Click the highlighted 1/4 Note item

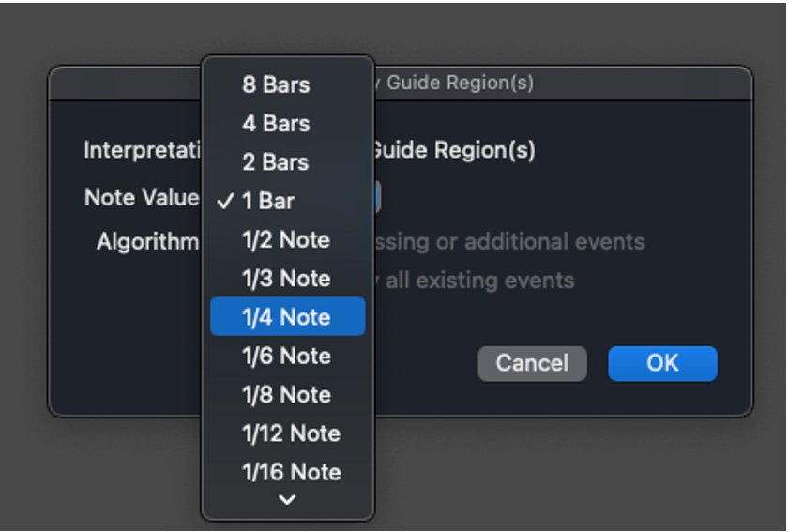287,316
